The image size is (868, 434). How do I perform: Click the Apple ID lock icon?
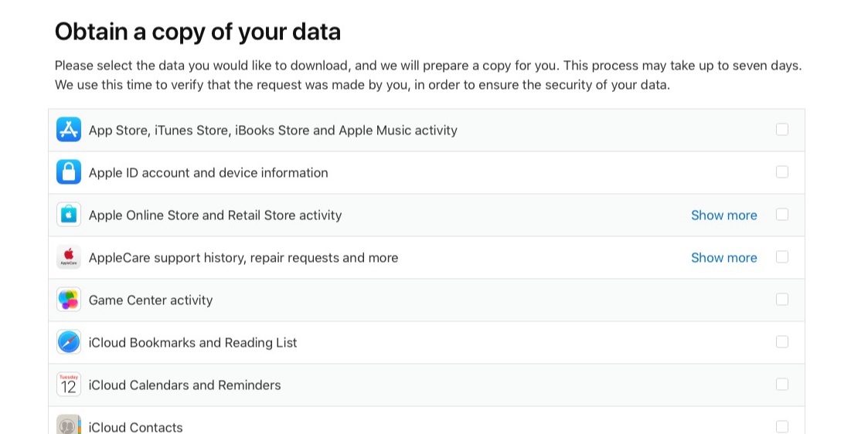[69, 172]
